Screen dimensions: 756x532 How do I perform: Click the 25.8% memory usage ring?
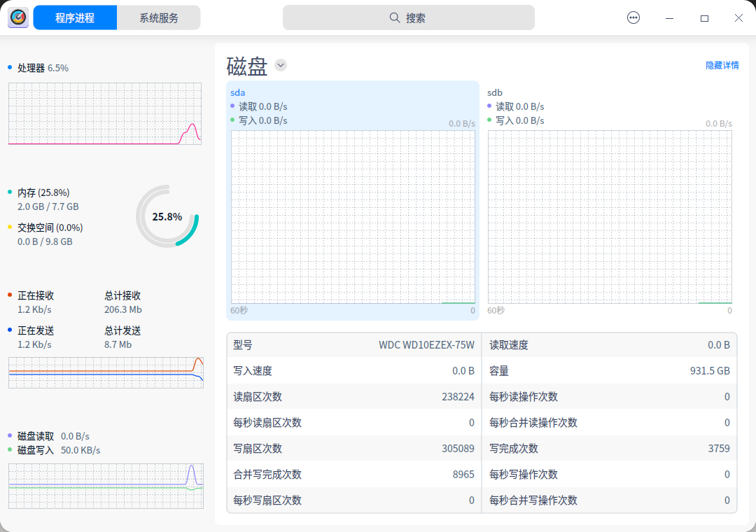tap(167, 216)
